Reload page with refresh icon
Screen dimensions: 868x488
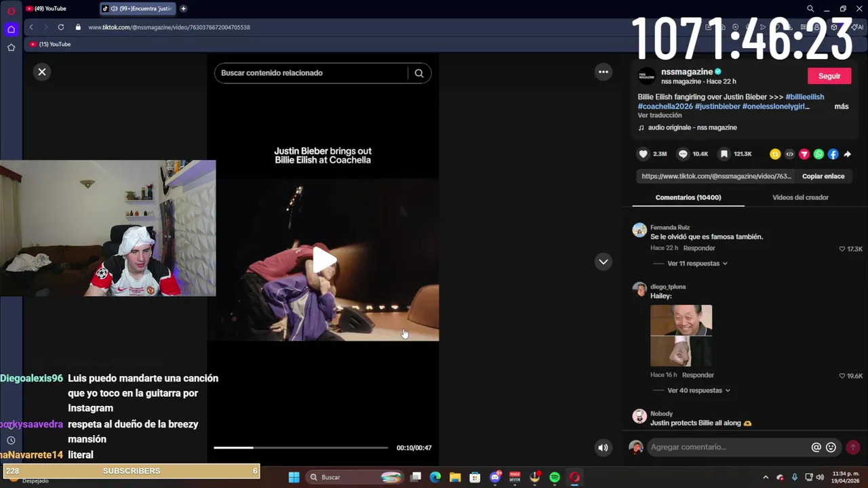click(61, 27)
